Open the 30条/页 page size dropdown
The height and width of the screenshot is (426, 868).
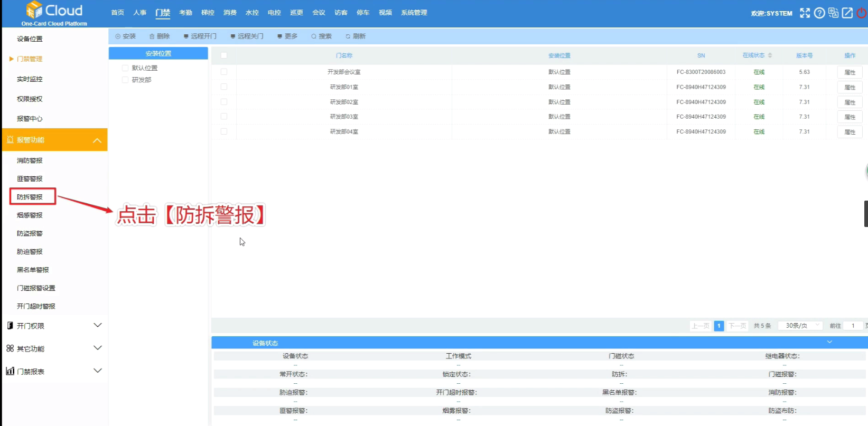(800, 326)
